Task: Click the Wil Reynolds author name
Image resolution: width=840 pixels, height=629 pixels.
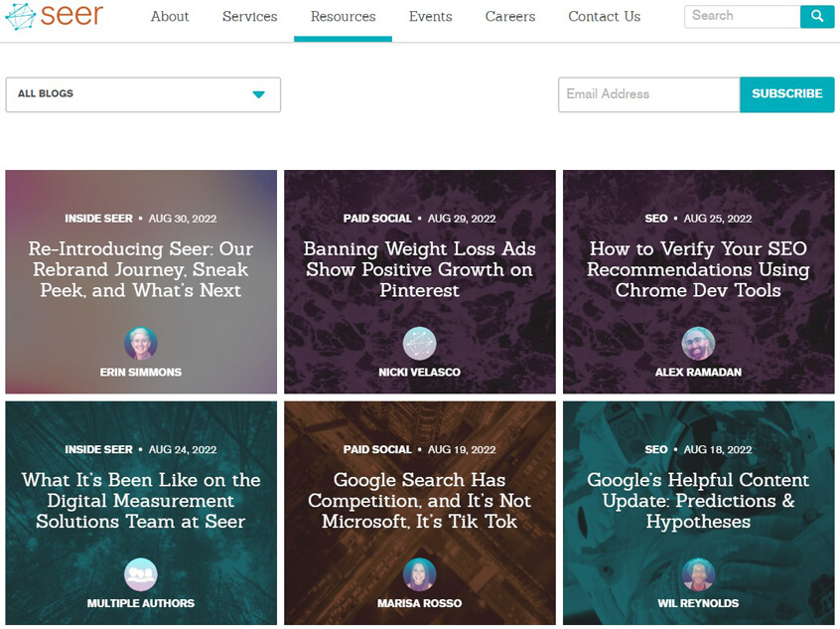Action: (x=698, y=603)
